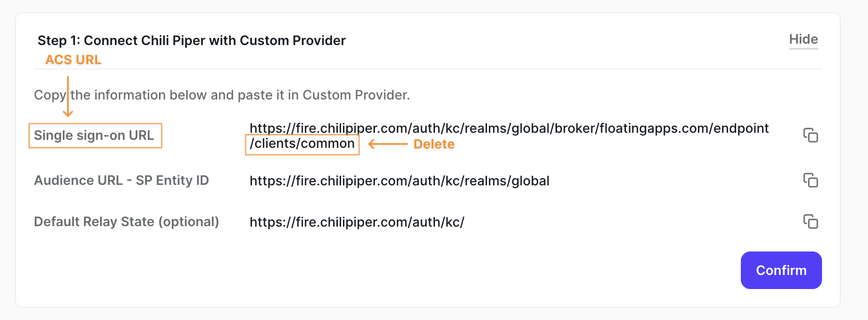Viewport: 868px width, 320px height.
Task: Click the orange ACS URL annotation
Action: 73,60
